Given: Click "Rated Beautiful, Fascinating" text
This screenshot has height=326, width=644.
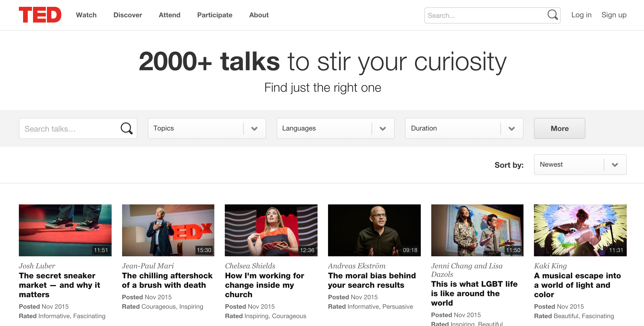Looking at the screenshot, I should coord(574,316).
